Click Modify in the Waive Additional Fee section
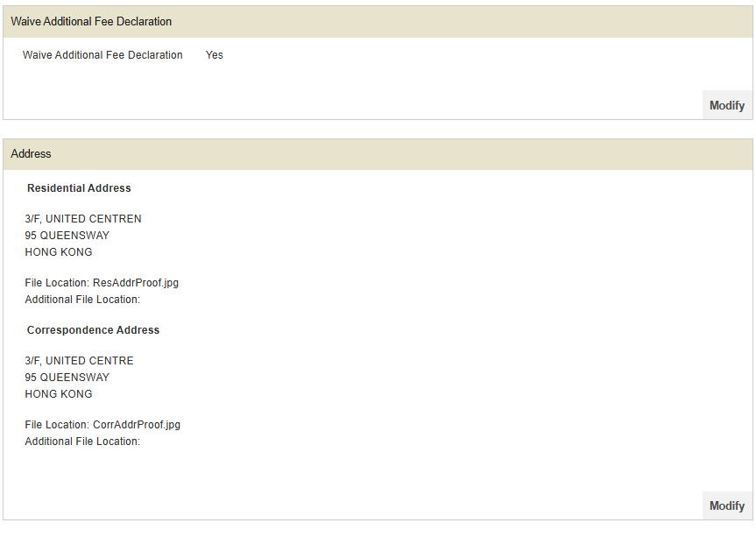This screenshot has height=537, width=756. (x=726, y=105)
